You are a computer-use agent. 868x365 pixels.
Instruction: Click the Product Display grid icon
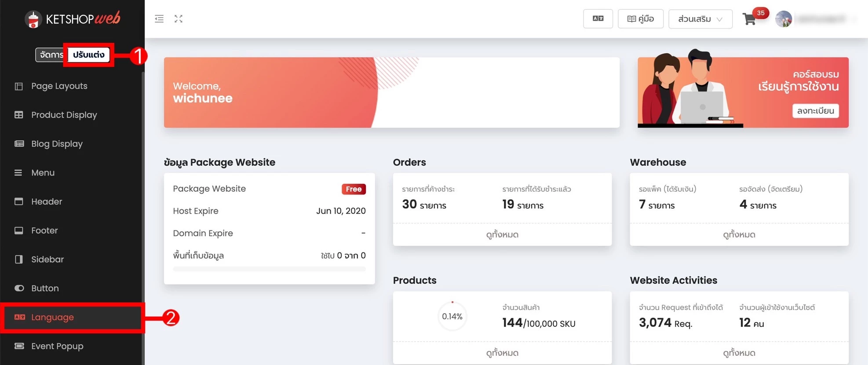(19, 115)
